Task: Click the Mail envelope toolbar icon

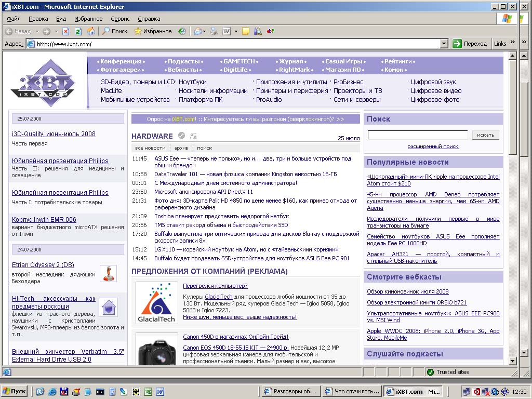Action: [197, 31]
